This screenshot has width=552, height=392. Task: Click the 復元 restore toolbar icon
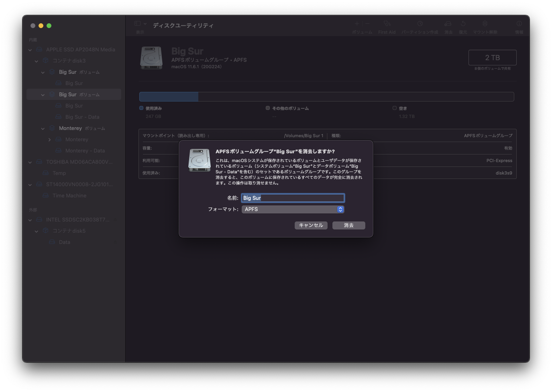[x=463, y=24]
